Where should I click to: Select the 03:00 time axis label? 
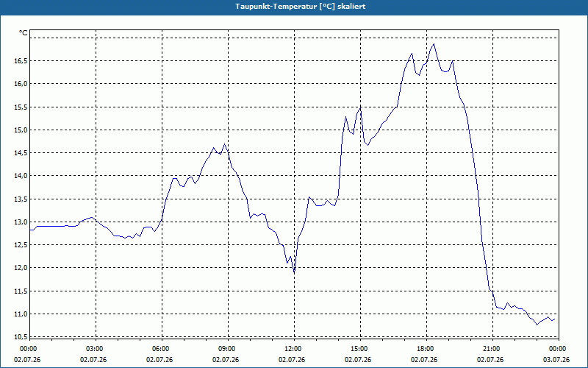94,349
